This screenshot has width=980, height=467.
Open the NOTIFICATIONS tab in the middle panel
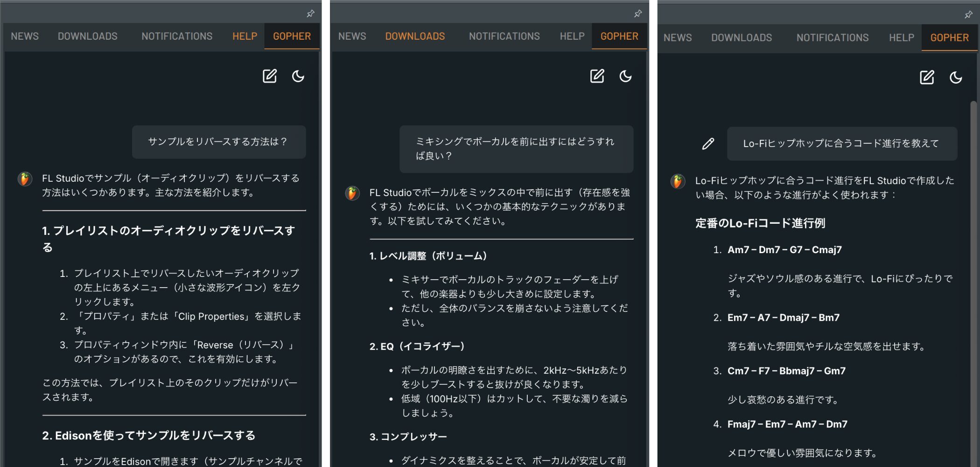(x=504, y=36)
